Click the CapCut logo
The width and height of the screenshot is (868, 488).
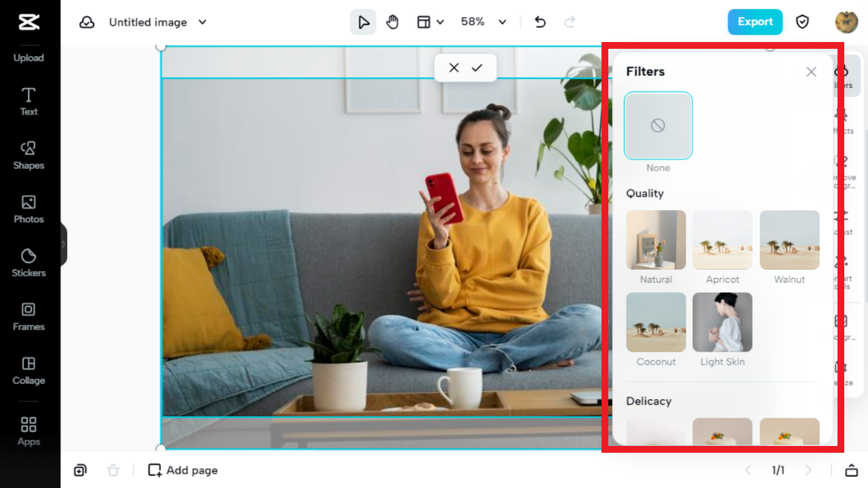pos(28,22)
